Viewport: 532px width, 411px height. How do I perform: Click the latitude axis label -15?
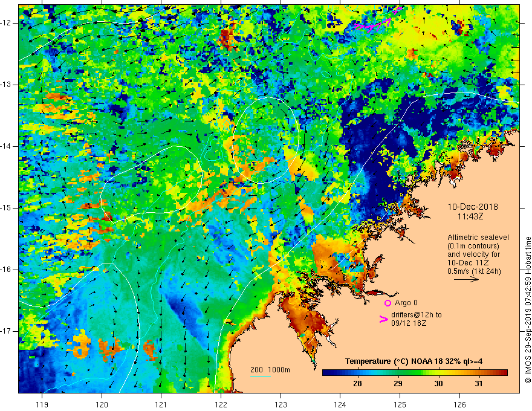6,208
